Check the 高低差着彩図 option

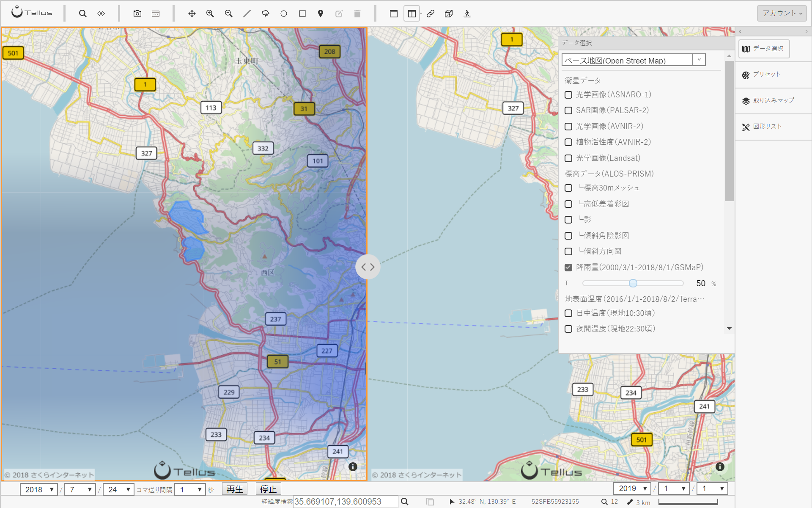pos(568,204)
